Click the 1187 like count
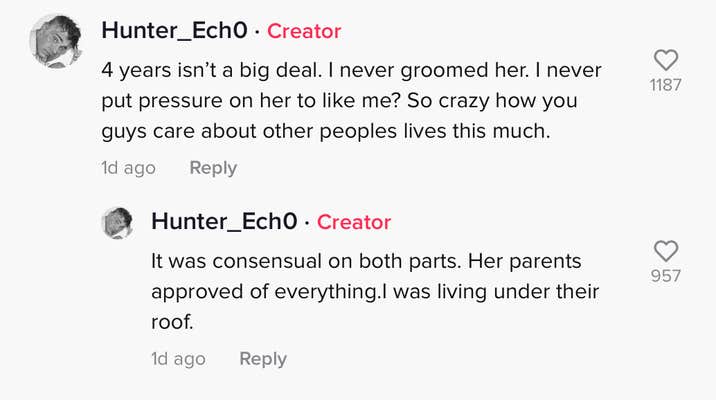 665,85
